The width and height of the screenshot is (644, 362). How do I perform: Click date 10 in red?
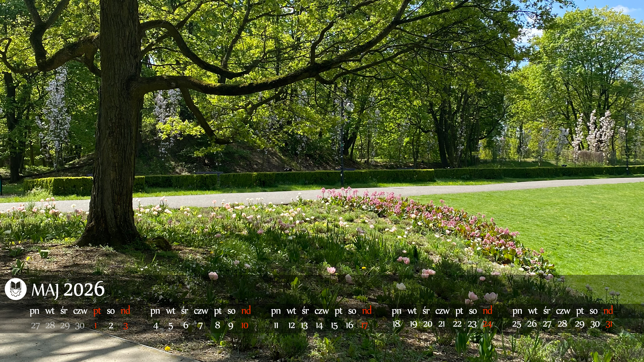245,325
